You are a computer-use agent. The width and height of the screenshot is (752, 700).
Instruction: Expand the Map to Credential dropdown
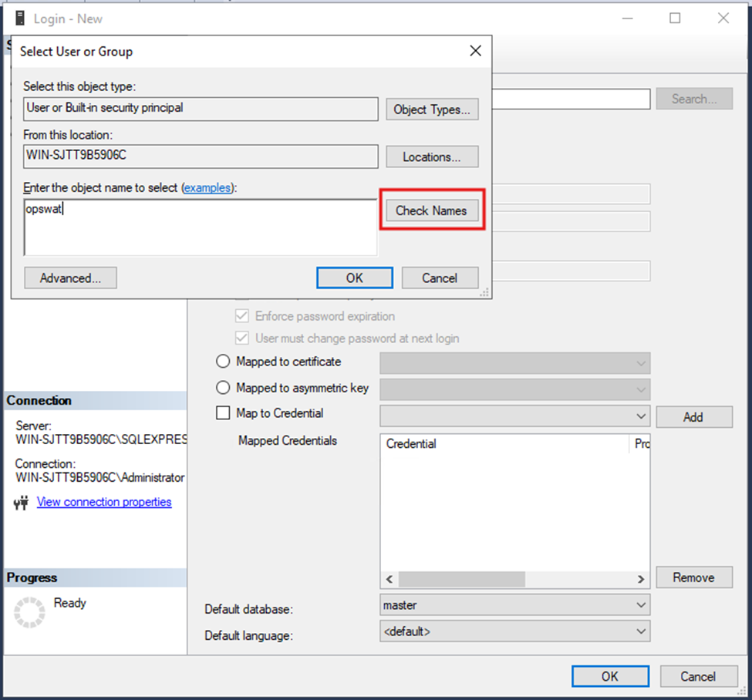(x=640, y=416)
